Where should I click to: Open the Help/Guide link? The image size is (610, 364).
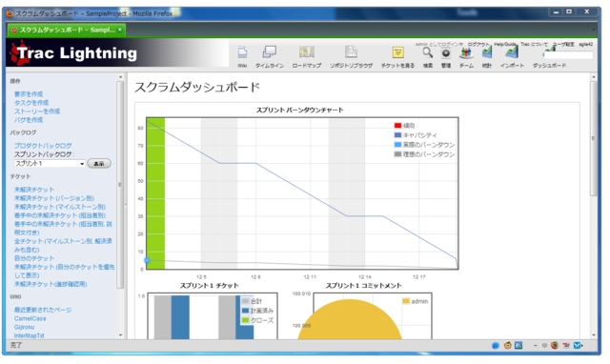[x=505, y=45]
